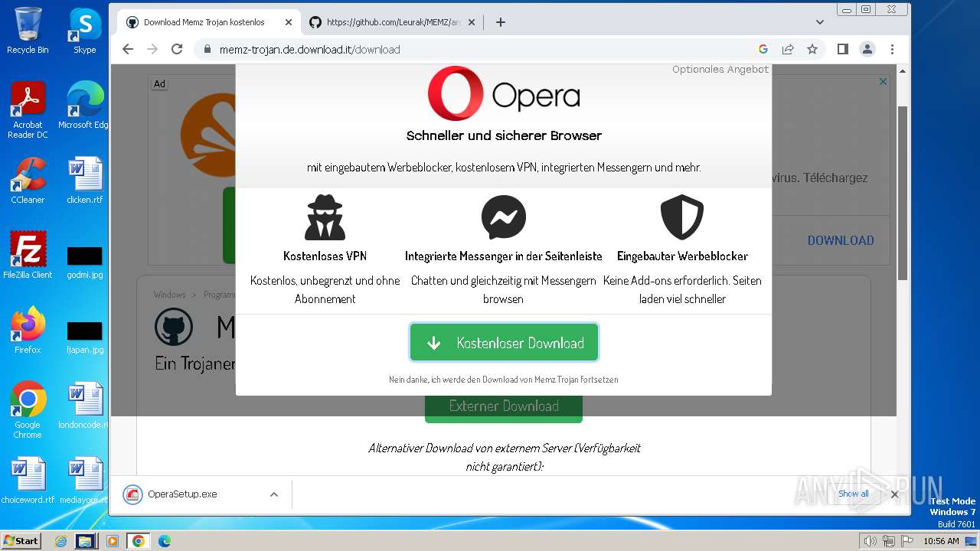Open the Recycle Bin desktop icon

[x=28, y=31]
